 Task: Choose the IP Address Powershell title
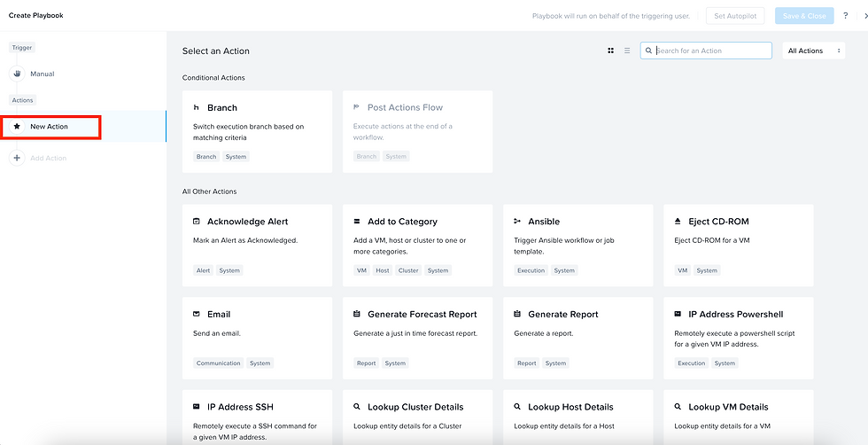click(736, 314)
